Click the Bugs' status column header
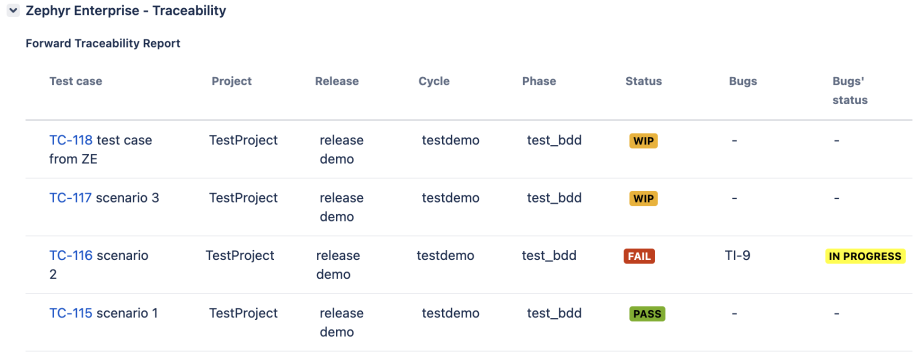Viewport: 920px width, 363px height. 850,91
